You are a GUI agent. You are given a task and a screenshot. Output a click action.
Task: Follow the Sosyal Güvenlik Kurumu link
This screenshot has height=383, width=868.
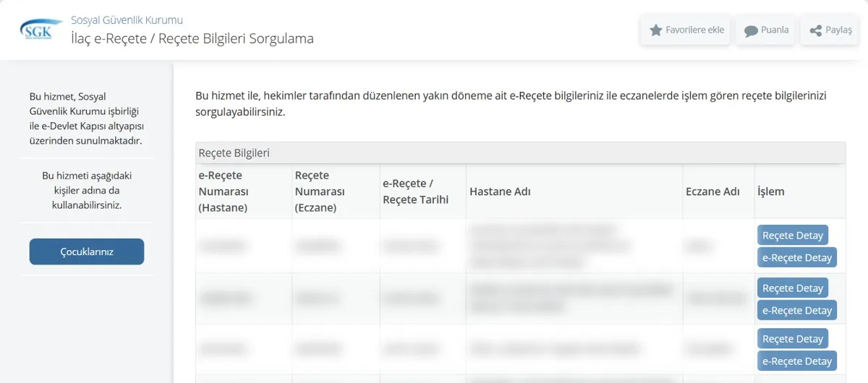(127, 20)
